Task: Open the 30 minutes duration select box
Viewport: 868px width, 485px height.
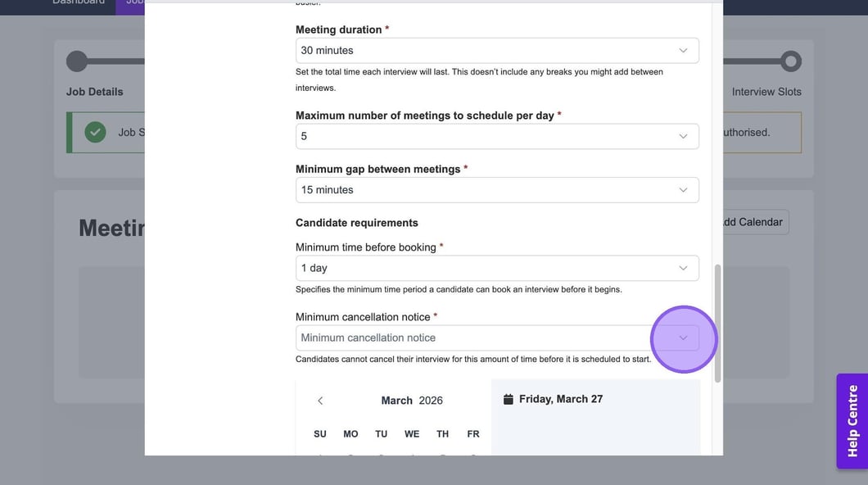Action: click(x=483, y=51)
